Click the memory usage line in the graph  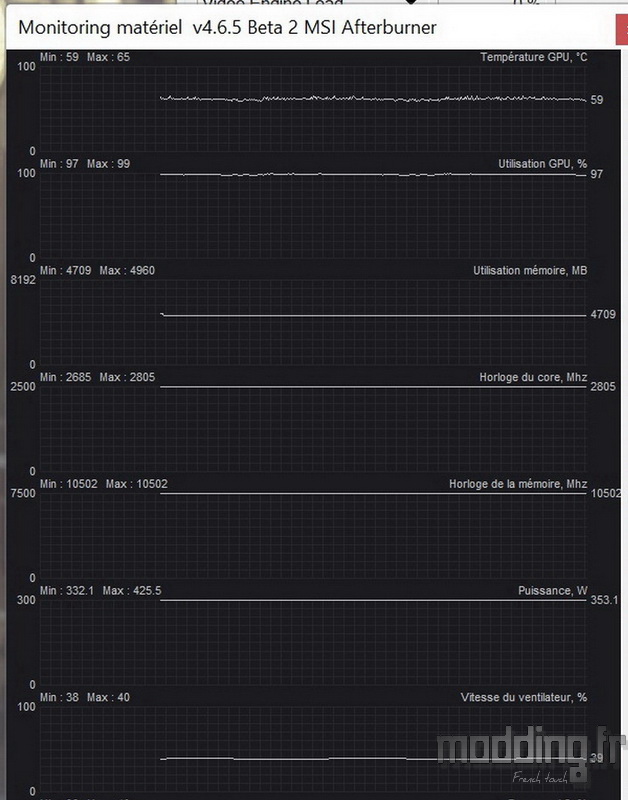pos(372,315)
